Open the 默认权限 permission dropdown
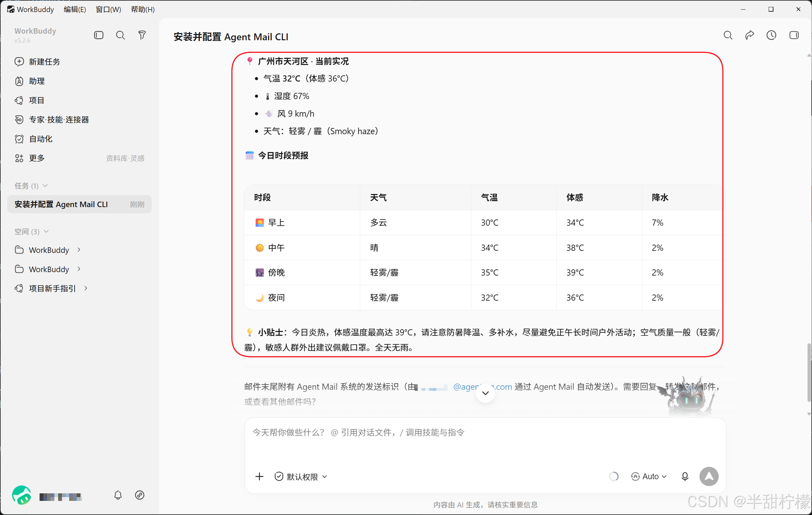This screenshot has height=515, width=812. pyautogui.click(x=301, y=476)
